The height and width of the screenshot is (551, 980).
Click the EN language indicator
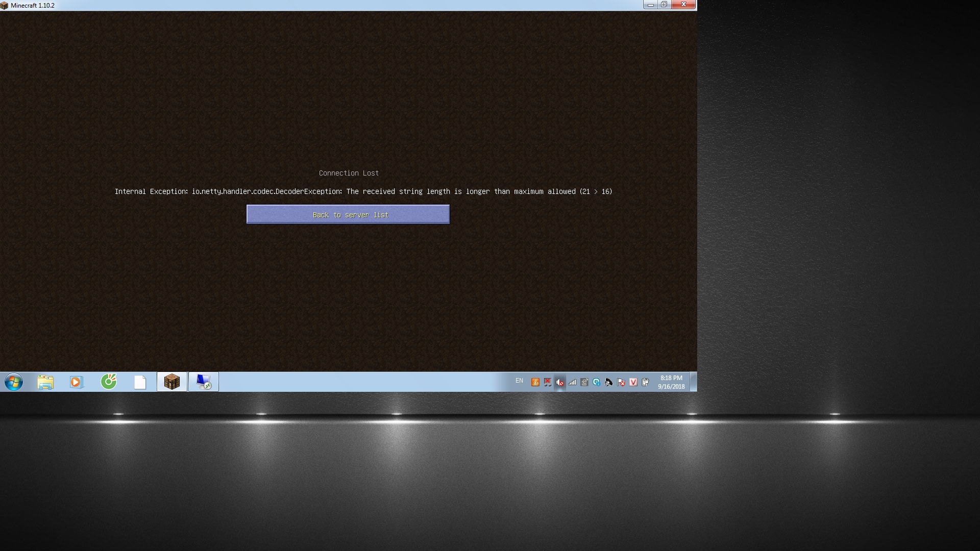point(519,381)
